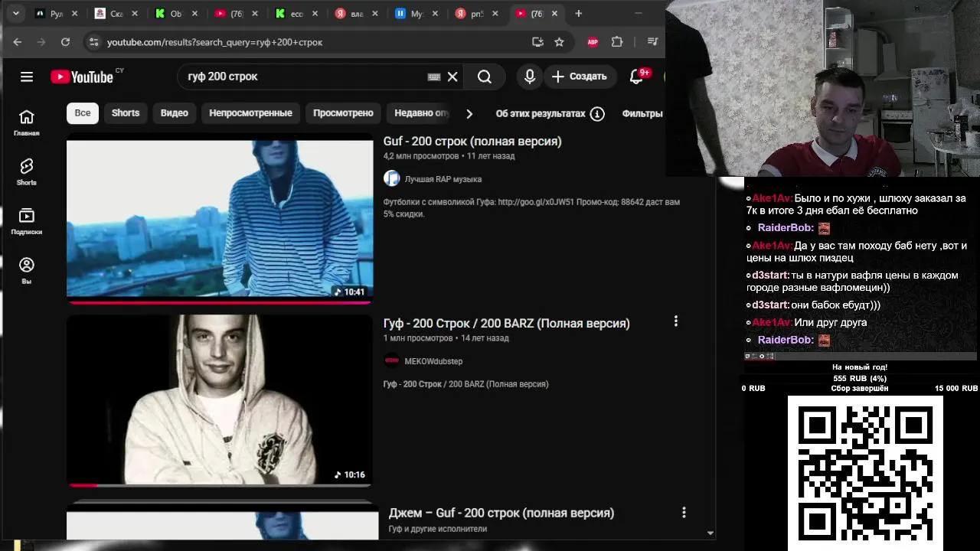The image size is (980, 551).
Task: Open Guf - 200 строк (полная версия) title
Action: tap(472, 141)
